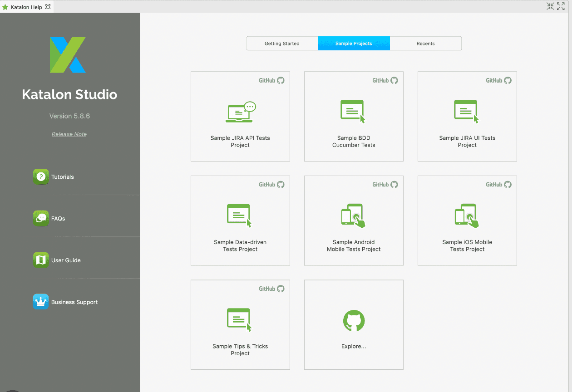Click the Explore GitHub octocat icon
This screenshot has width=572, height=392.
pyautogui.click(x=354, y=321)
